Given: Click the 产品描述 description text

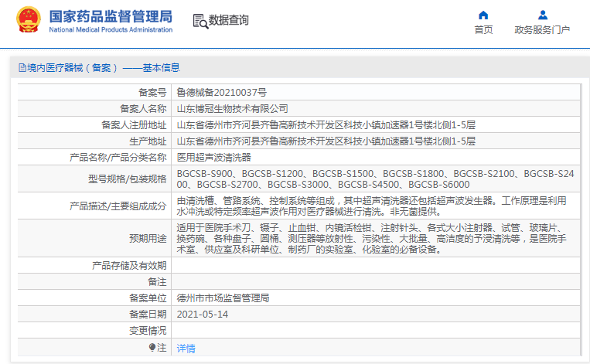Looking at the screenshot, I should click(371, 206).
